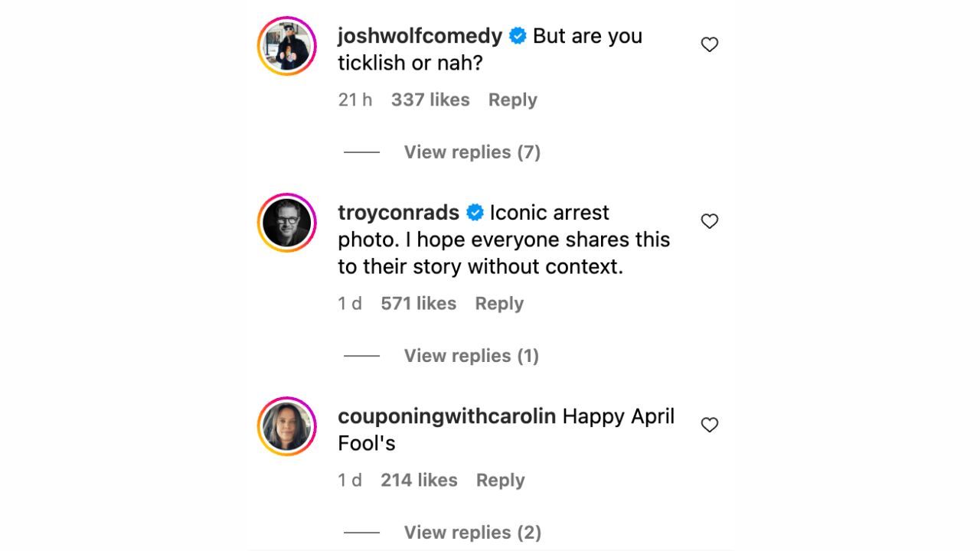Tap heart next to couponingwithcarolin comment

pyautogui.click(x=710, y=425)
